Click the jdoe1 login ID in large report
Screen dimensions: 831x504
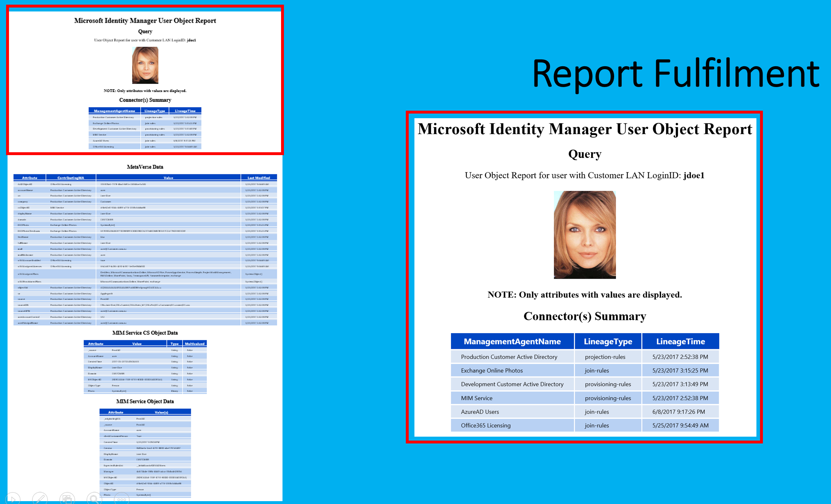[694, 176]
